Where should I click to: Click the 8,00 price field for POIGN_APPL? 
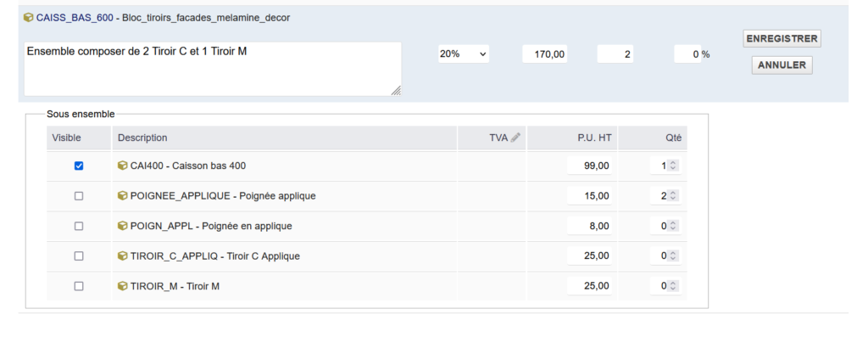coord(590,226)
